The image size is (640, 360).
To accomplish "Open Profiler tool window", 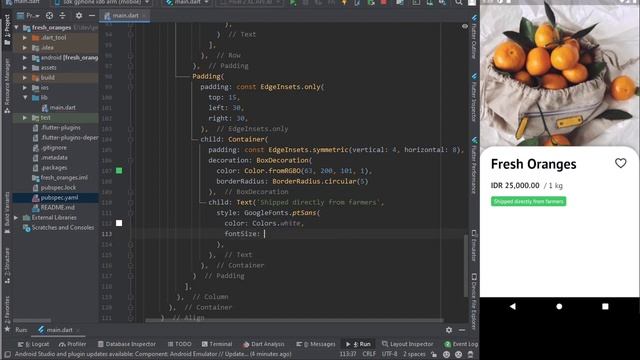I will pyautogui.click(x=72, y=344).
